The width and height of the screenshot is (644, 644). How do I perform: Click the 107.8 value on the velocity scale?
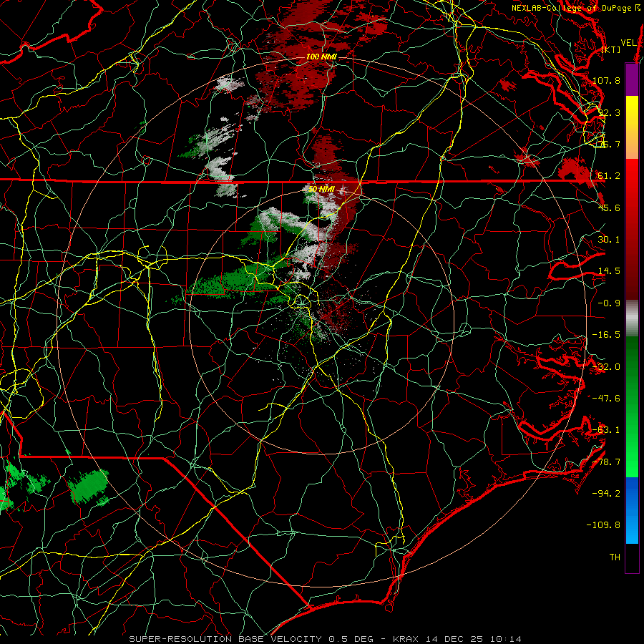point(606,80)
